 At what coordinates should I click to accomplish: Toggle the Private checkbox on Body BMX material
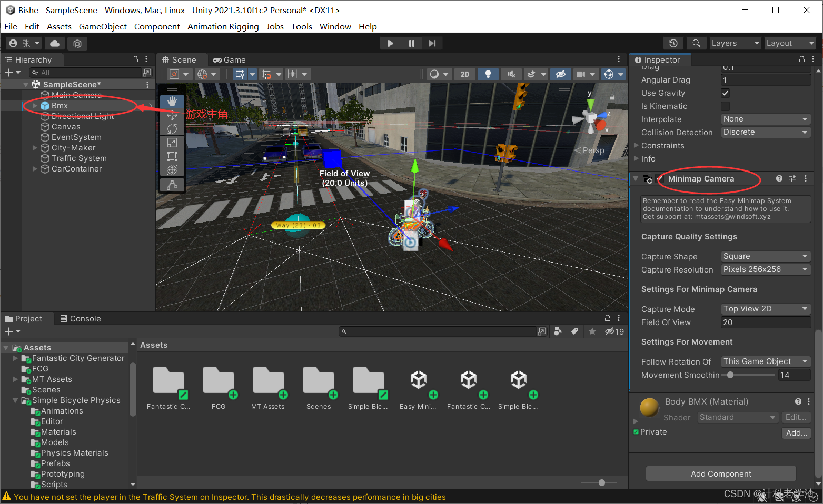[x=636, y=431]
